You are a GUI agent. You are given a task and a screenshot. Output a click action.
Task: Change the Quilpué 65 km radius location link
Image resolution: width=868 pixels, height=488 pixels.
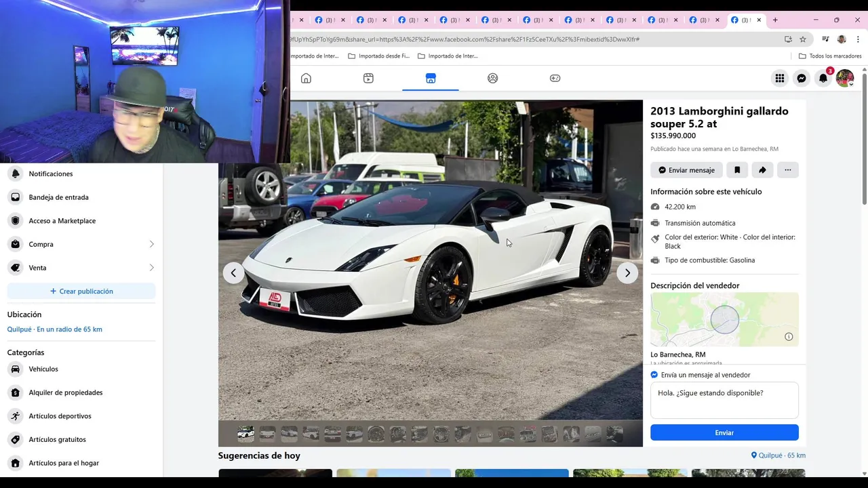55,329
